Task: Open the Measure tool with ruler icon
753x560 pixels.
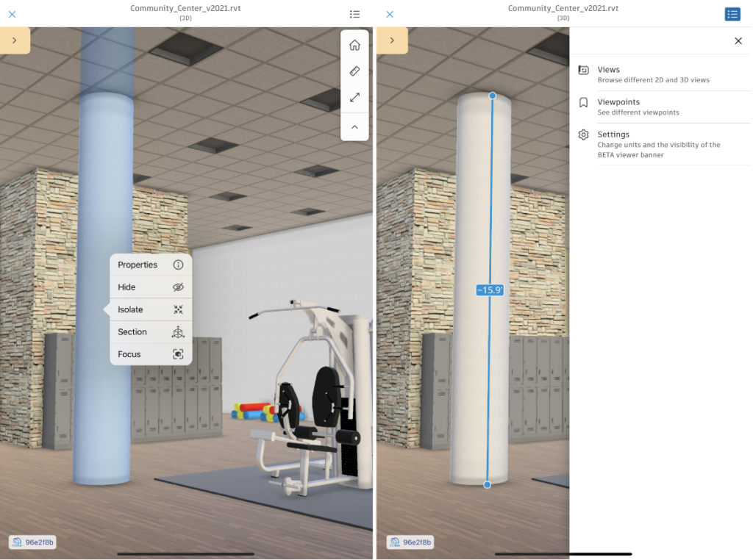Action: (x=354, y=71)
